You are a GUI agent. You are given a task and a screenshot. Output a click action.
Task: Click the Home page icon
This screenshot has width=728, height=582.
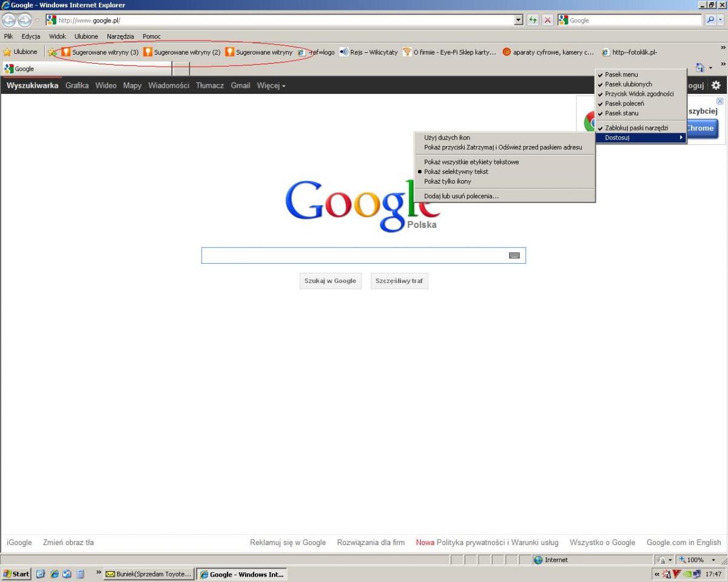(x=700, y=68)
